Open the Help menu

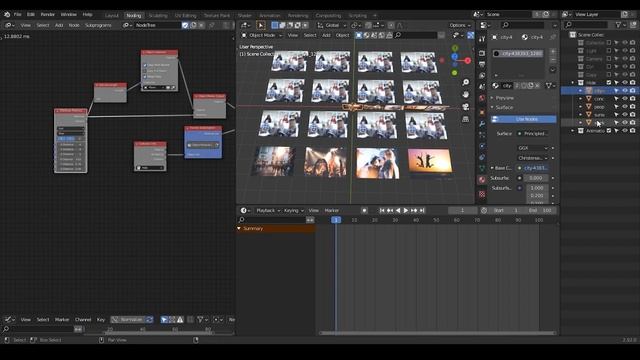(x=87, y=14)
